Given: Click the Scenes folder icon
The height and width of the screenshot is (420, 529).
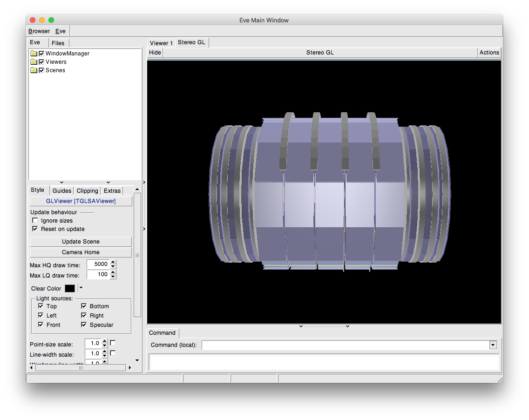Looking at the screenshot, I should (x=34, y=70).
